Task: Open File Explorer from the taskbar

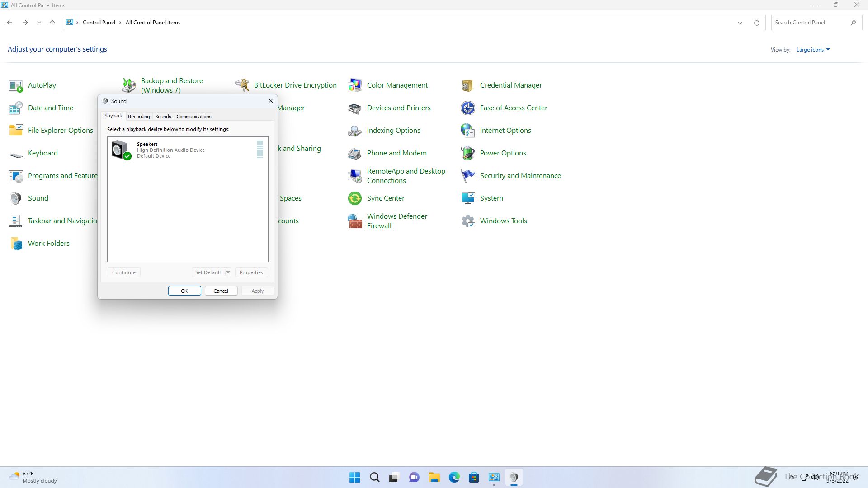Action: tap(434, 478)
